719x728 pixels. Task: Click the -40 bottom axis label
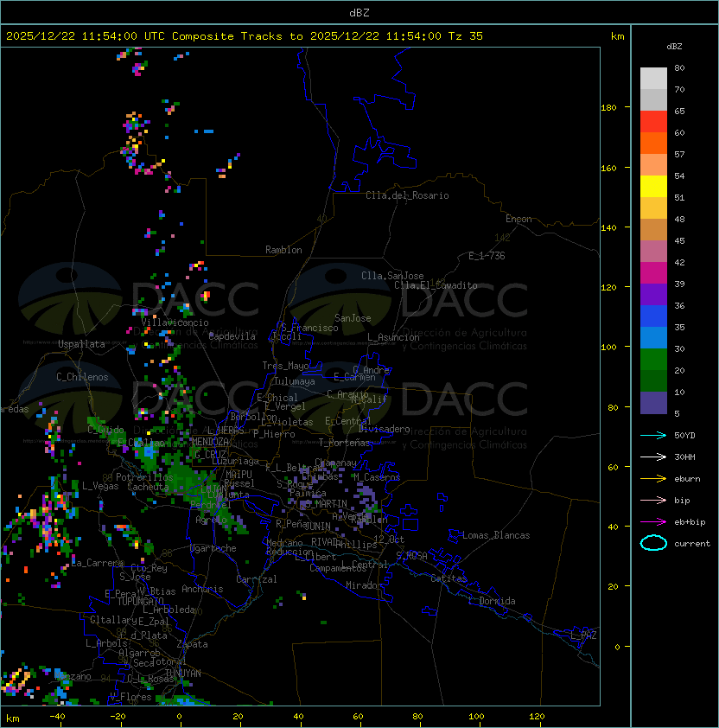click(57, 717)
